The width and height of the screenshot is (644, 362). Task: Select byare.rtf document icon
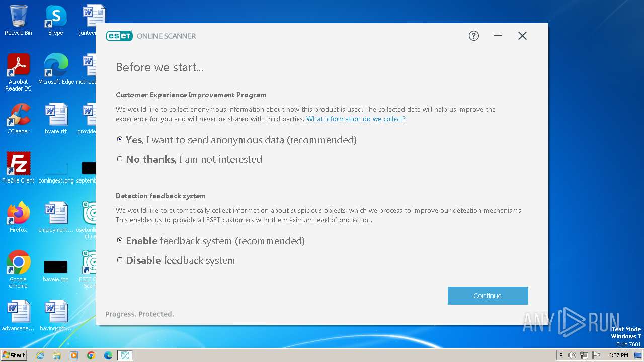tap(56, 119)
